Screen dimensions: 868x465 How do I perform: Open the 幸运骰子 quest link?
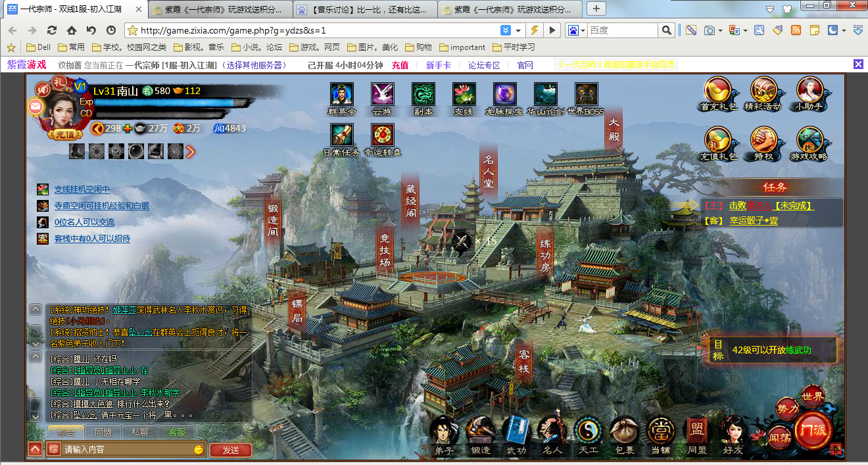tap(754, 221)
